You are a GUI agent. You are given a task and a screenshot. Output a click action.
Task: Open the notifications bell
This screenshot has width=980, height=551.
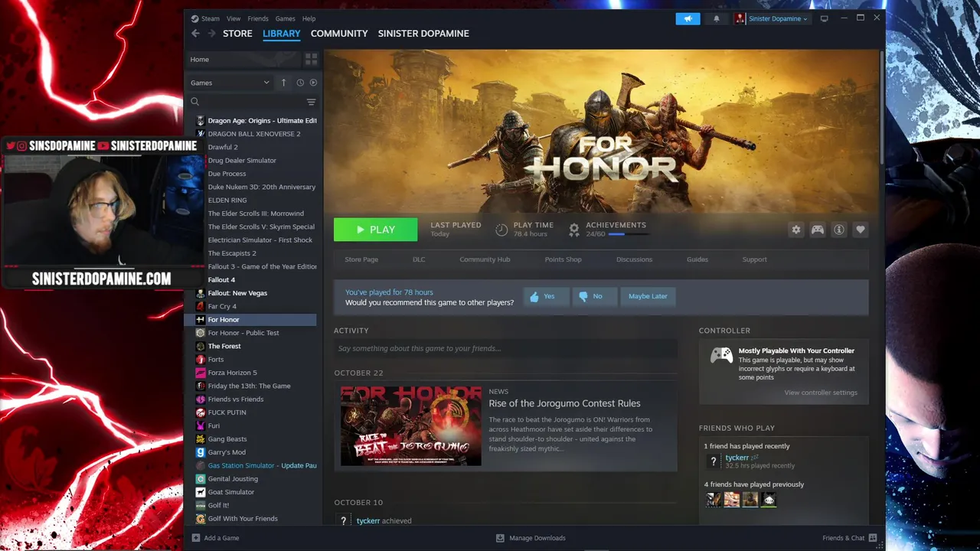pos(717,18)
